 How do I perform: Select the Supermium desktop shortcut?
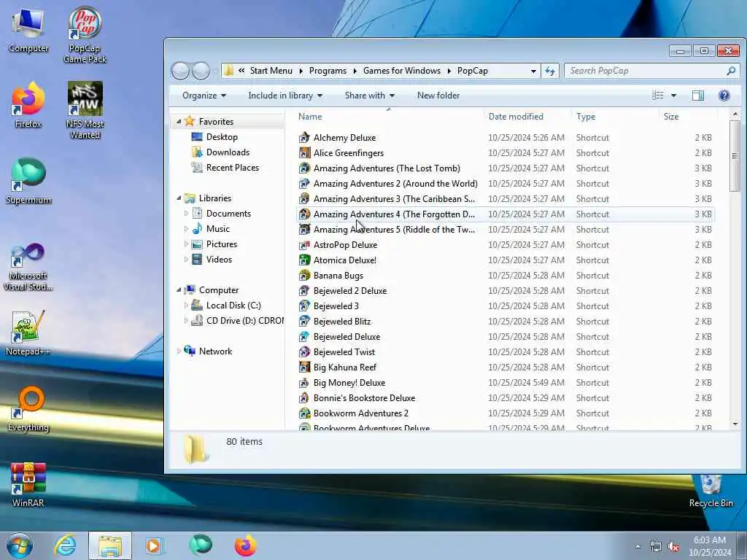pyautogui.click(x=28, y=181)
